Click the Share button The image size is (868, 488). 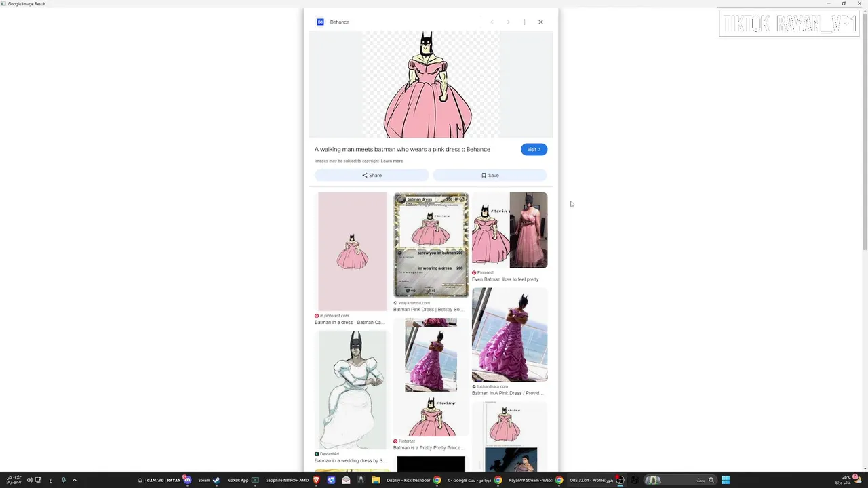372,175
